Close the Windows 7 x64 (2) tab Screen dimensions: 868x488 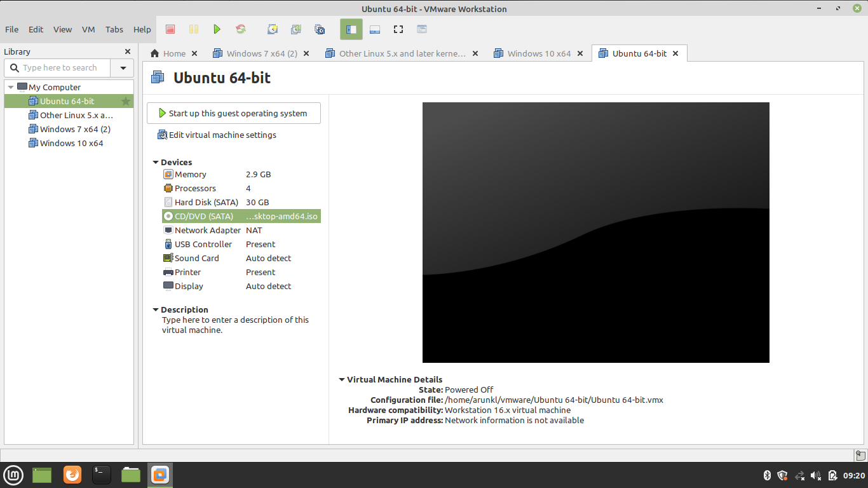pos(306,53)
